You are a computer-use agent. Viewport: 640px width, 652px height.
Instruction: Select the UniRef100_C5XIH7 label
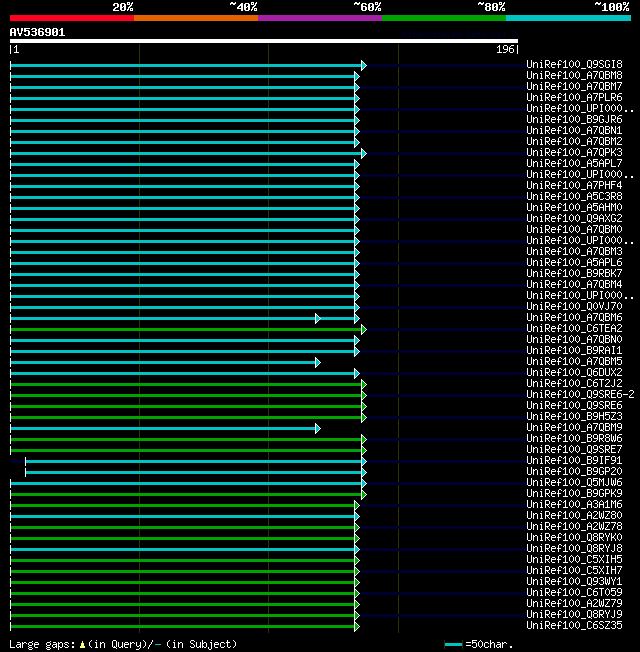click(x=574, y=570)
